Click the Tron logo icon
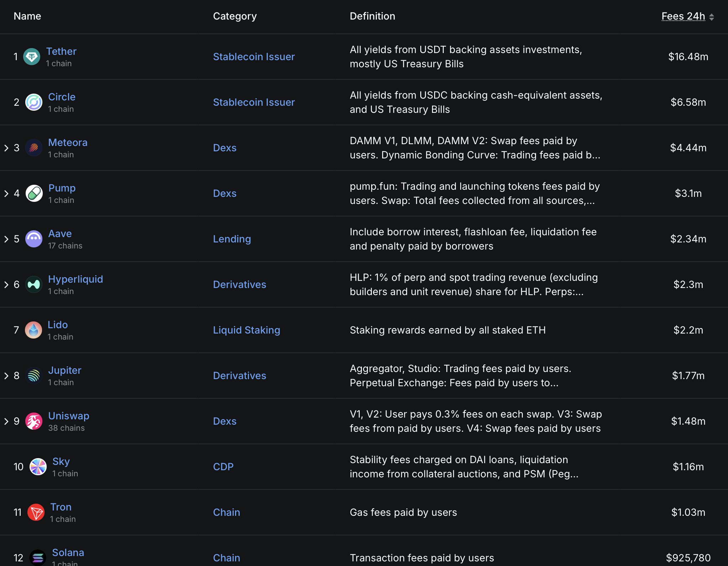The width and height of the screenshot is (728, 566). (36, 512)
